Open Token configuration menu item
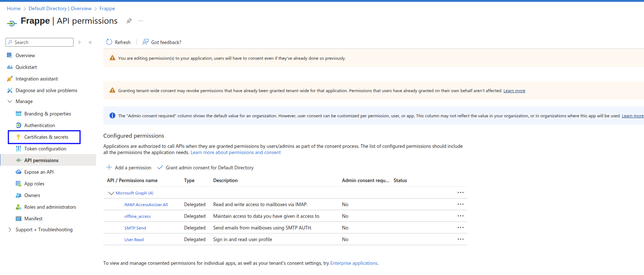Image resolution: width=644 pixels, height=275 pixels. (x=45, y=149)
